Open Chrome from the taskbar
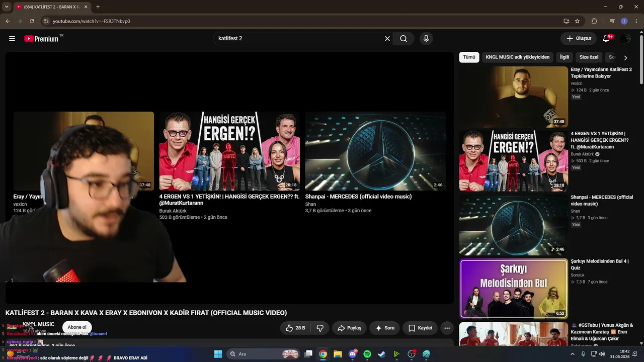The width and height of the screenshot is (644, 362). pos(323,354)
